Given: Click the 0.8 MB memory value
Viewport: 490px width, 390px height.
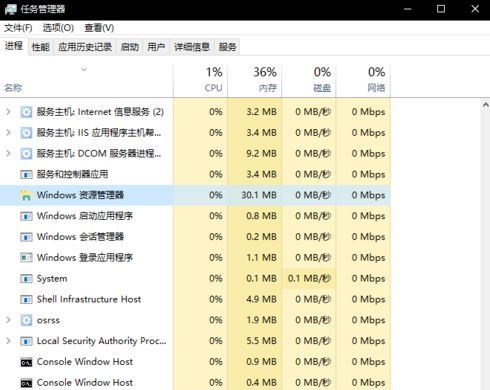Looking at the screenshot, I should 262,216.
